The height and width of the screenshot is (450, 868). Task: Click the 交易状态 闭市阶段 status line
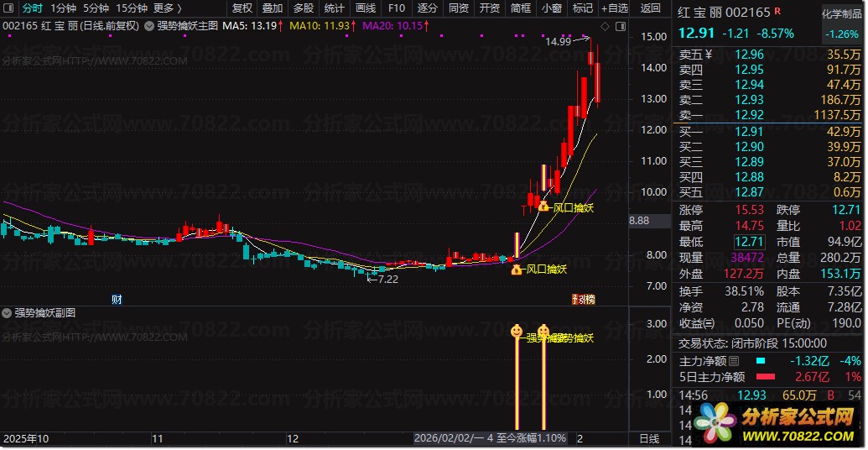point(753,343)
